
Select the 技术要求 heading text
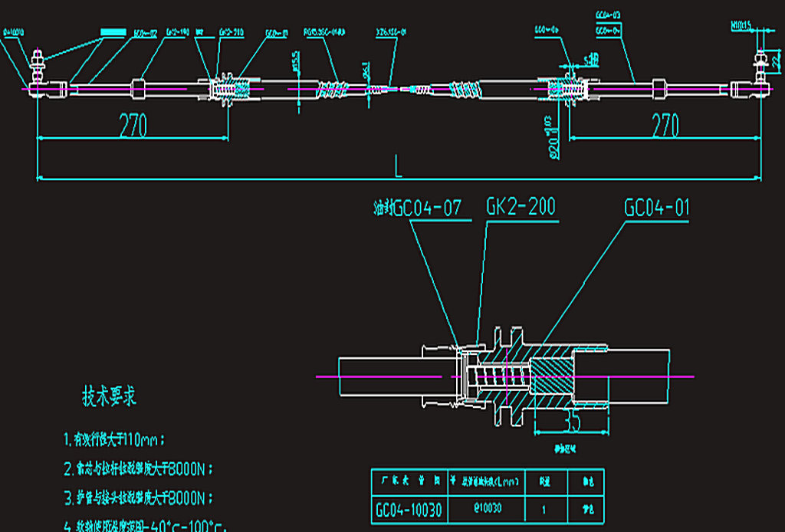click(x=109, y=397)
